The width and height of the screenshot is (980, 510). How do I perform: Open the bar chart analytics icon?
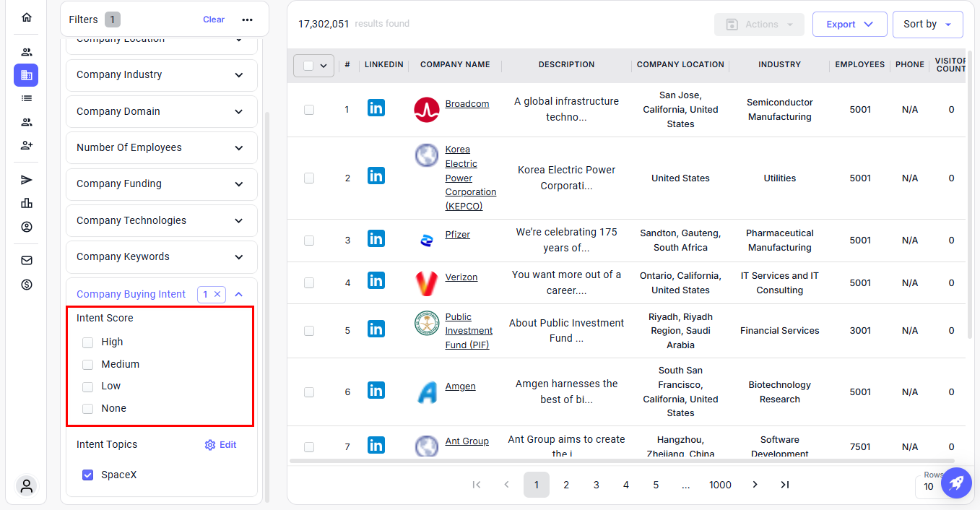pos(27,203)
